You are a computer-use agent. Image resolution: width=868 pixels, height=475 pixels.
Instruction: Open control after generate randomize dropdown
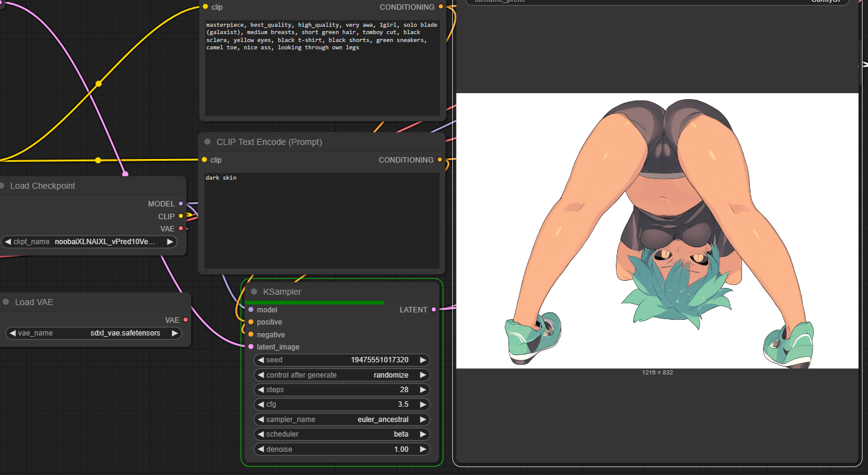[342, 375]
